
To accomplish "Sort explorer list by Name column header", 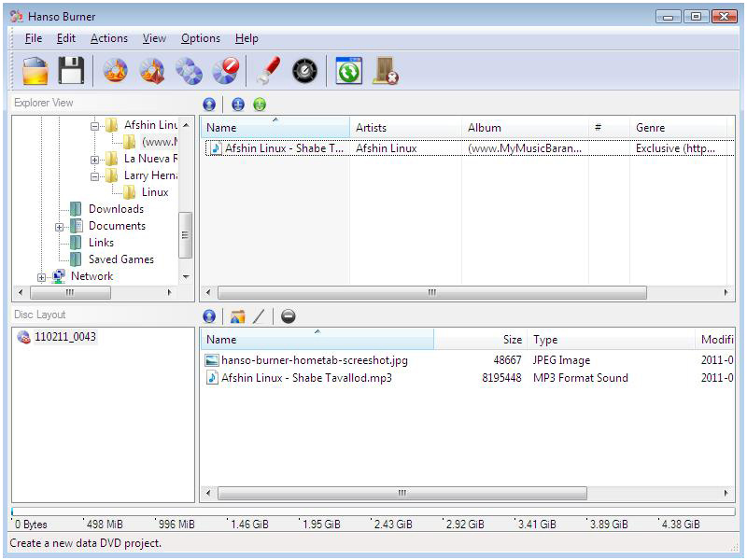I will pos(275,127).
